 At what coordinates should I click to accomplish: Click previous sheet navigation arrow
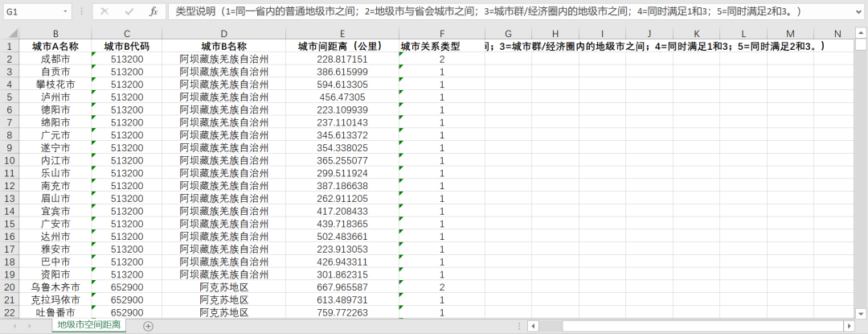coord(15,326)
